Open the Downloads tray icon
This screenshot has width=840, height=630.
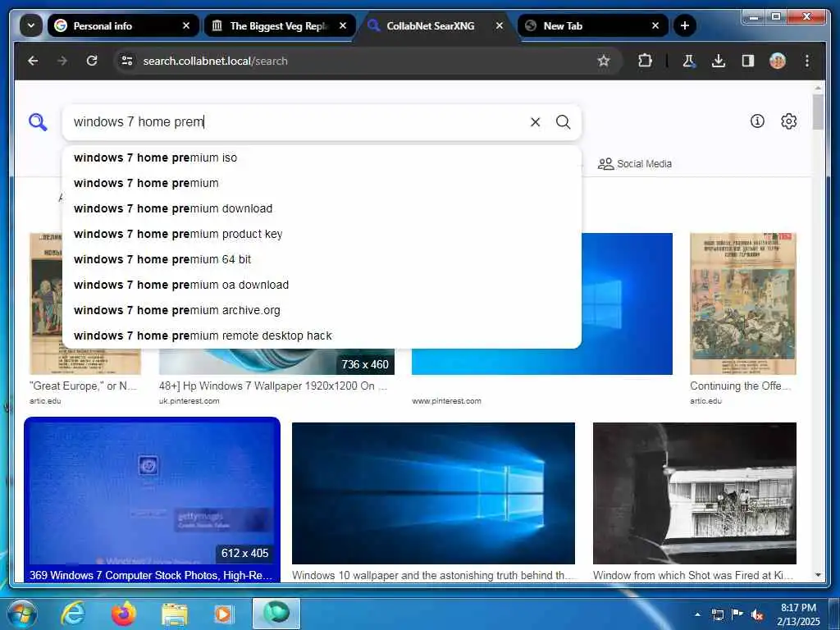pos(719,61)
